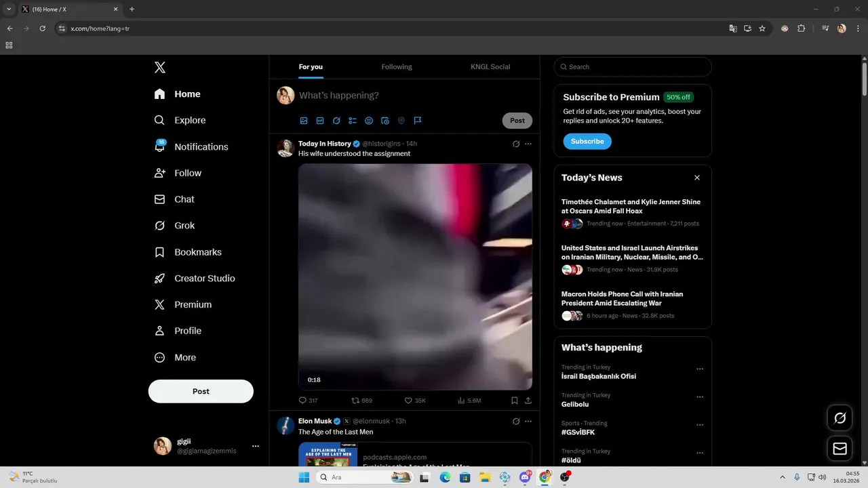Click the taskbar search box Ara
Viewport: 868px width, 488px height.
click(366, 477)
